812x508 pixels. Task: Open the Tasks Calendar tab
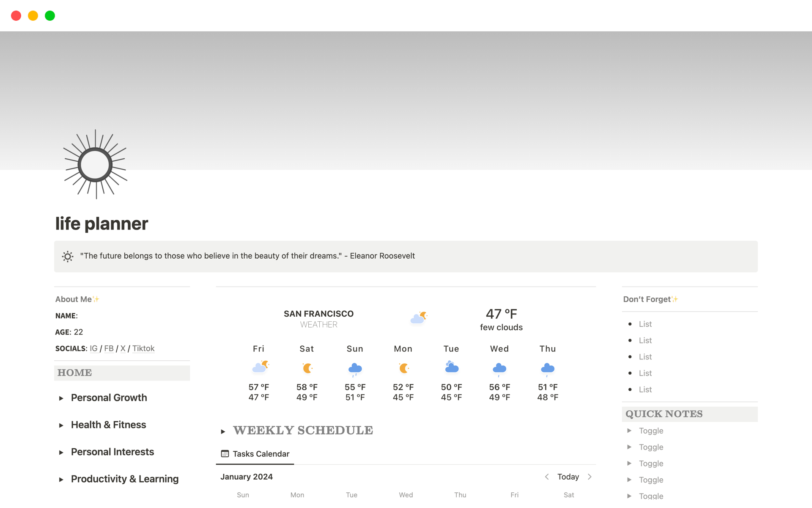255,454
